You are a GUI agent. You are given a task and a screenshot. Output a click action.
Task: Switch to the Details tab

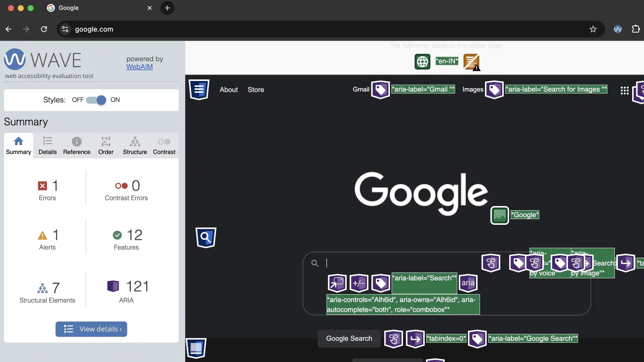point(47,146)
